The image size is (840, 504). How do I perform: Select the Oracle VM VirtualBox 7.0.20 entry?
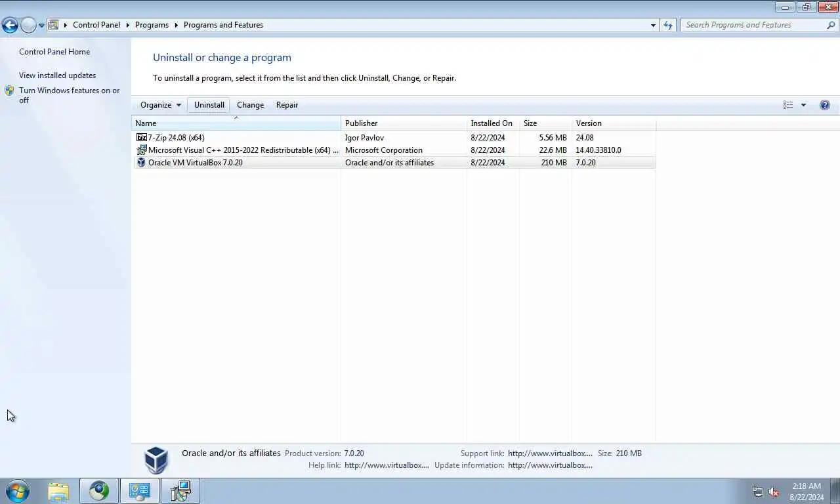[394, 163]
